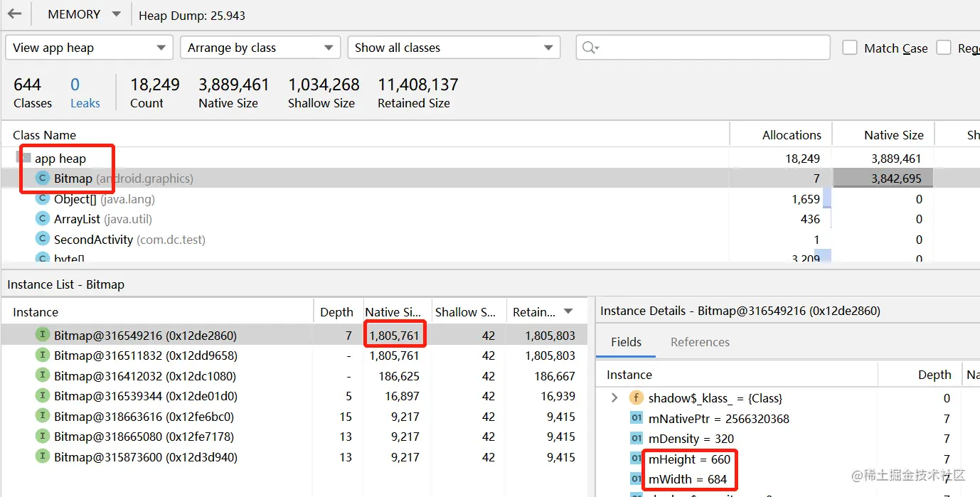Viewport: 980px width, 497px height.
Task: Select instance Bitmap@316511832
Action: click(x=294, y=356)
